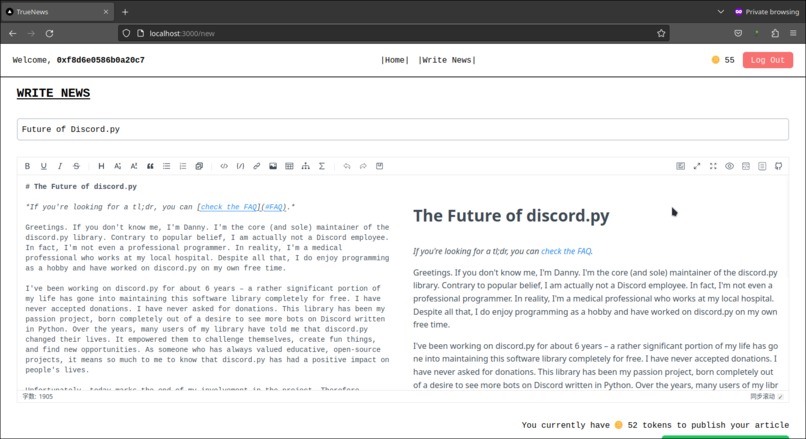806x439 pixels.
Task: Apply underline formatting
Action: click(x=44, y=166)
